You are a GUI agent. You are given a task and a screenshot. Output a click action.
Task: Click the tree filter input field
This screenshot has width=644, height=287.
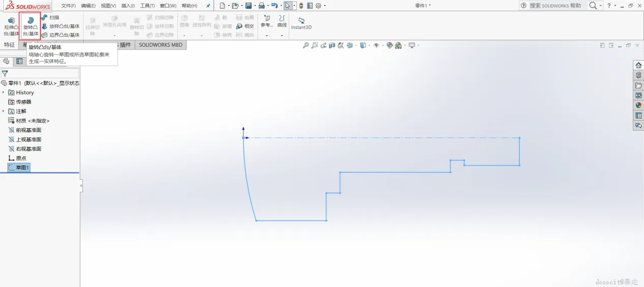point(40,73)
